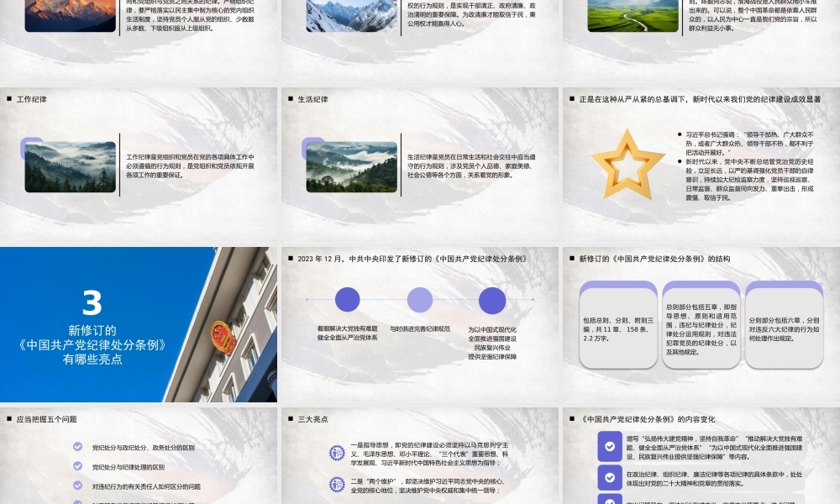Click section title 新修订的《中国共产党纪律处分条例》有哪些亮点
Screen dimensions: 840x504
tap(92, 344)
